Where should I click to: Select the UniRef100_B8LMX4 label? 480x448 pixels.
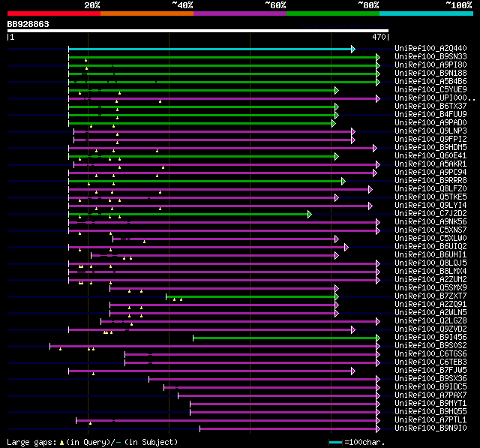click(430, 272)
